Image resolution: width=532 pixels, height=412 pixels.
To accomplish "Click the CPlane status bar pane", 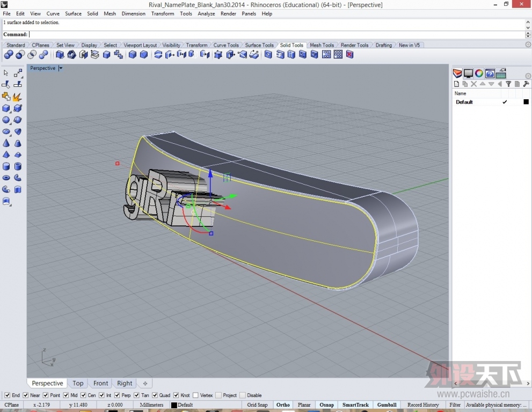I will [x=11, y=405].
